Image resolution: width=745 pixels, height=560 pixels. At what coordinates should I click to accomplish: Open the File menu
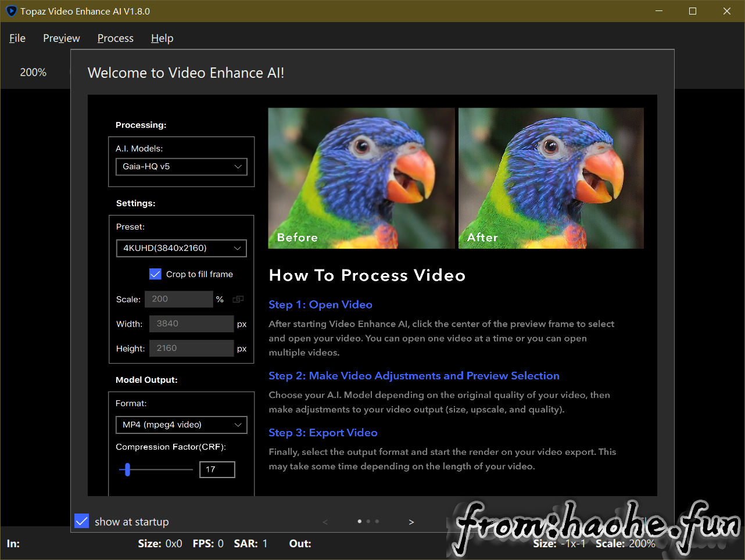pyautogui.click(x=17, y=38)
